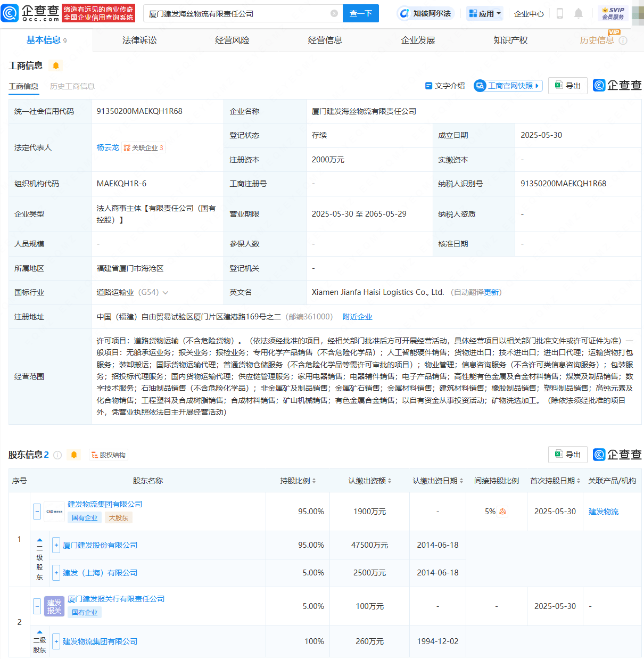The image size is (644, 659).
Task: Open 股权结构 equity structure
Action: (109, 455)
